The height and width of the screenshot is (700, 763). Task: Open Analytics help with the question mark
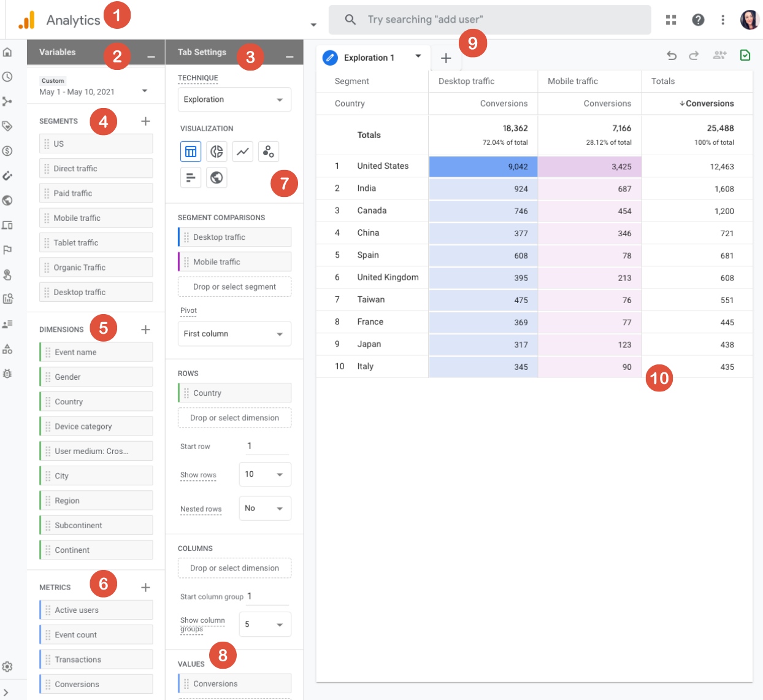(x=698, y=20)
